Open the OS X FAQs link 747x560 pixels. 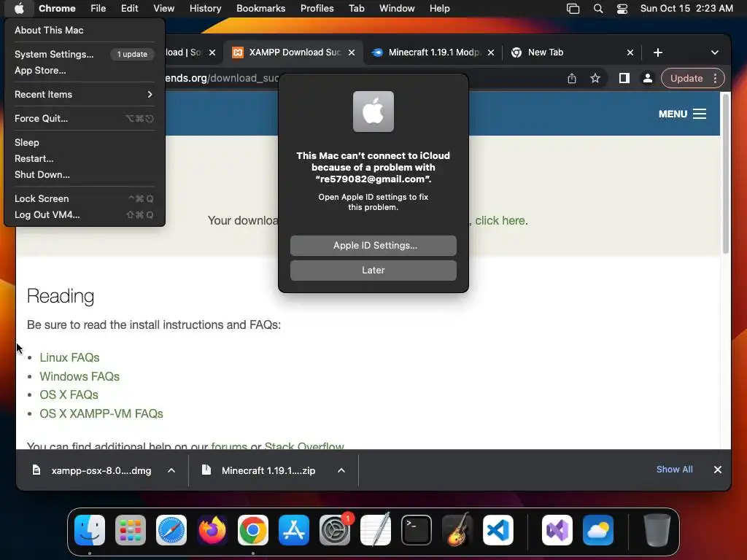69,394
